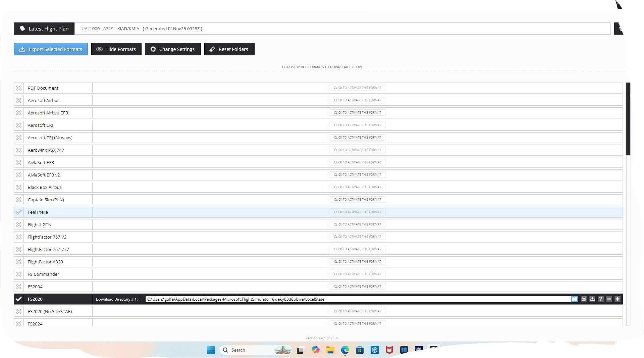Reset the download folders
The width and height of the screenshot is (644, 358).
click(x=229, y=49)
